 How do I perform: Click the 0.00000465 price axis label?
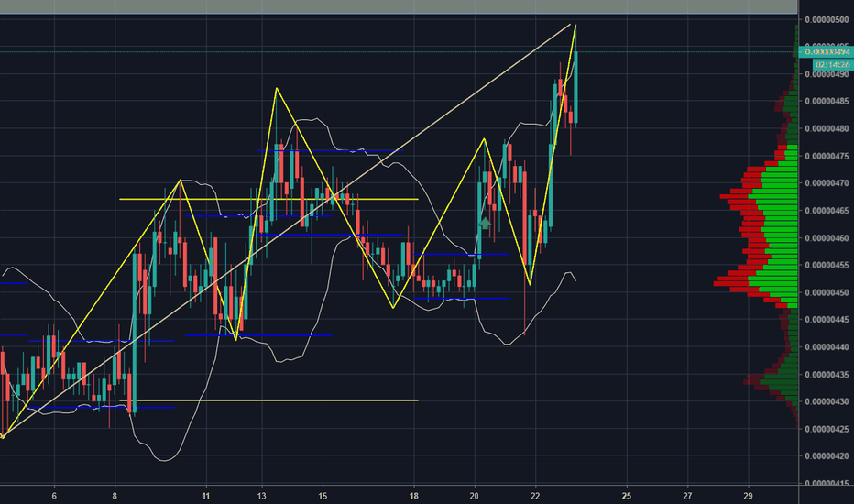827,211
